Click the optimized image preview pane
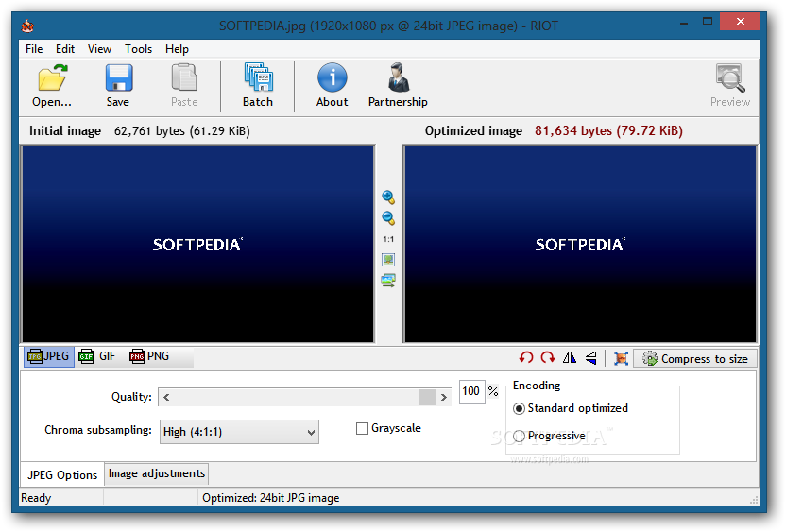The height and width of the screenshot is (532, 786). (x=580, y=244)
